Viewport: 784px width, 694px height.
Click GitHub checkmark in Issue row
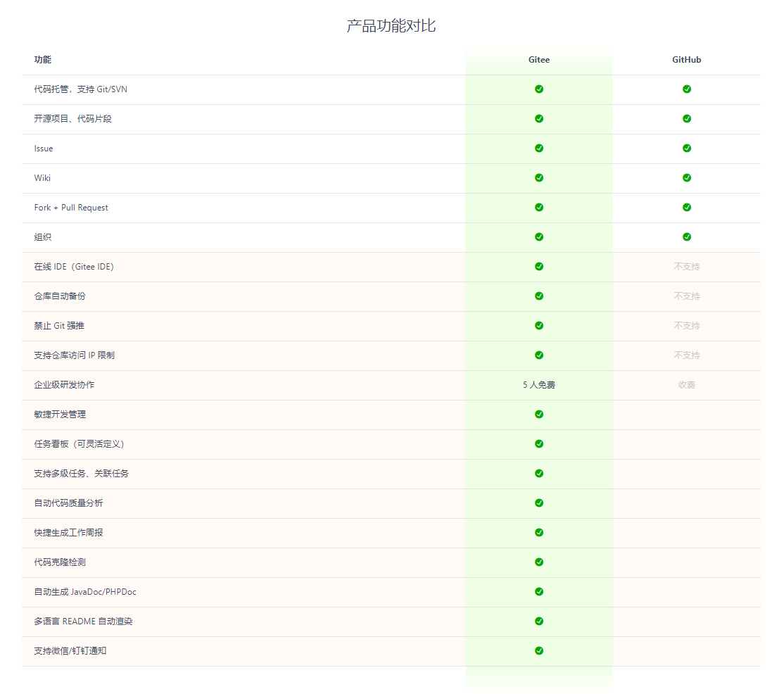(686, 148)
